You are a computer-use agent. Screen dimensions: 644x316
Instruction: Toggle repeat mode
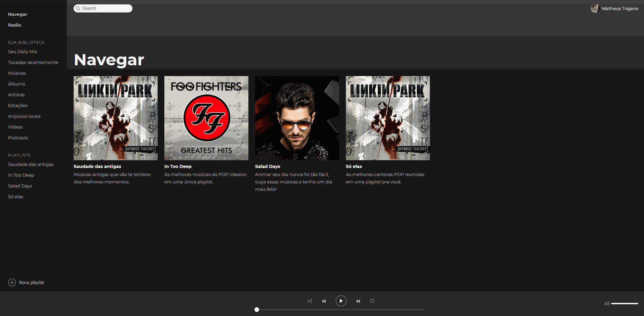(x=372, y=301)
